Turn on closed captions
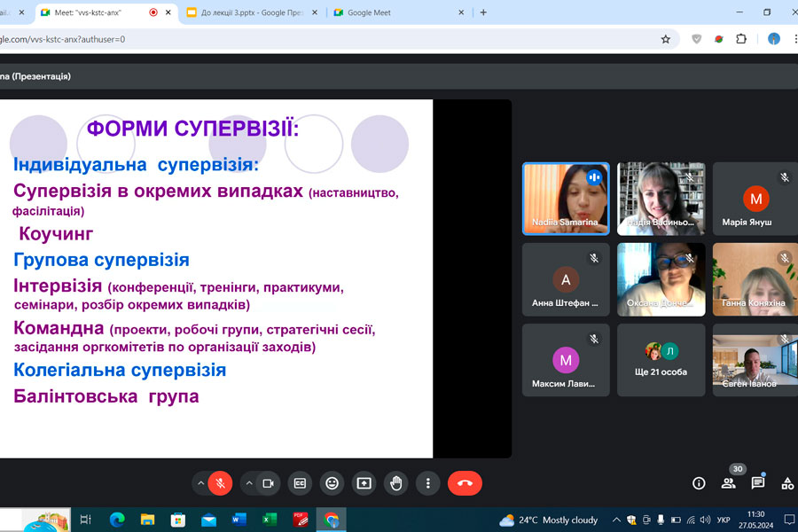 tap(300, 483)
